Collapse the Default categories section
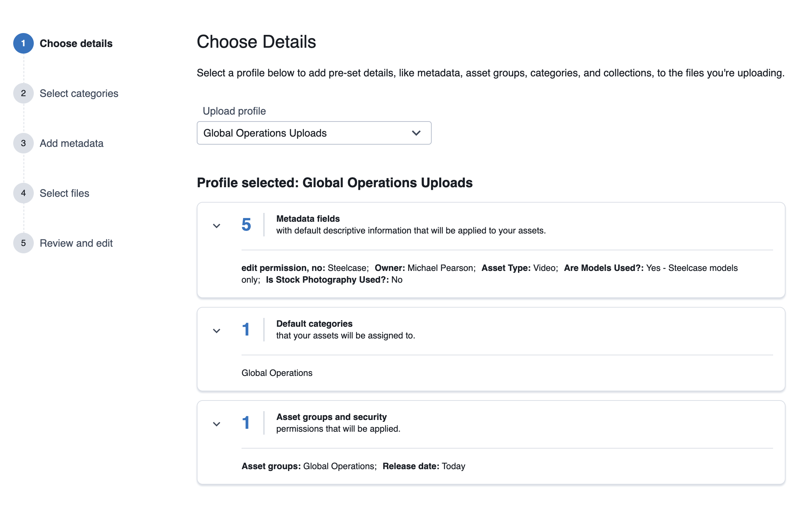812x511 pixels. pyautogui.click(x=217, y=331)
